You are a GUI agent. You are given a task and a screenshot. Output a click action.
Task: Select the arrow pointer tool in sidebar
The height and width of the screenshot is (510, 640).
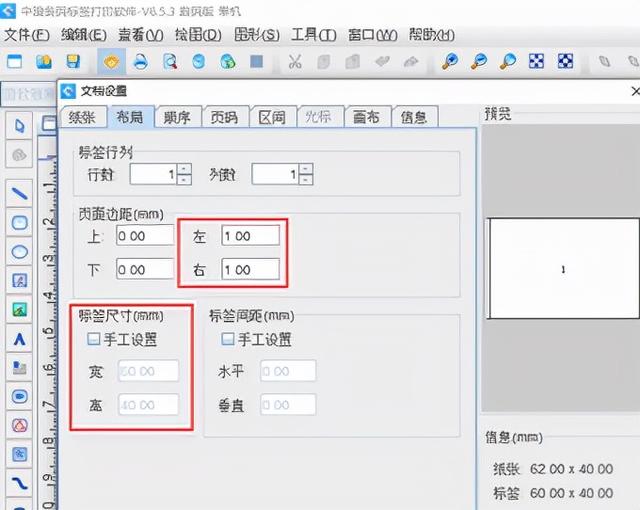(x=20, y=126)
